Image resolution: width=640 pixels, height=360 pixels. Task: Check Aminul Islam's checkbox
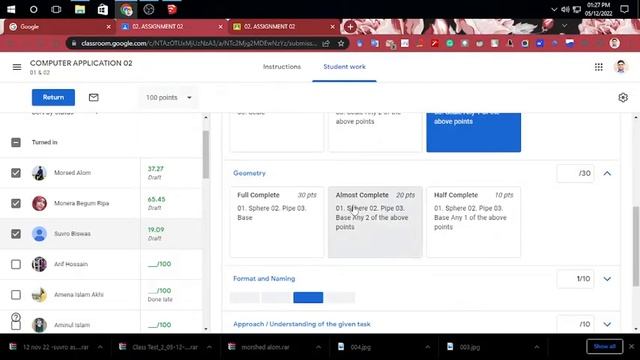click(x=16, y=325)
